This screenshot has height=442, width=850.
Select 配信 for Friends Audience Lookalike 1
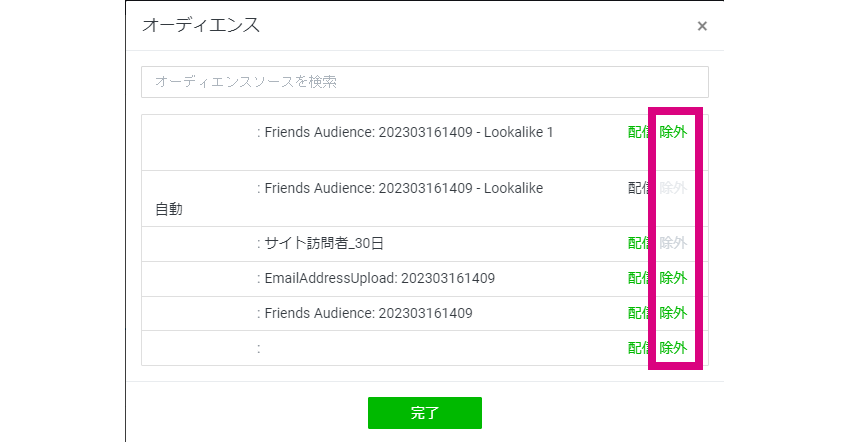[638, 132]
